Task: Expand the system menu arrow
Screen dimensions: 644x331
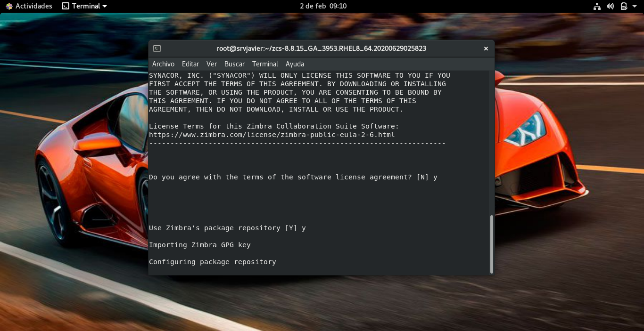Action: (635, 6)
